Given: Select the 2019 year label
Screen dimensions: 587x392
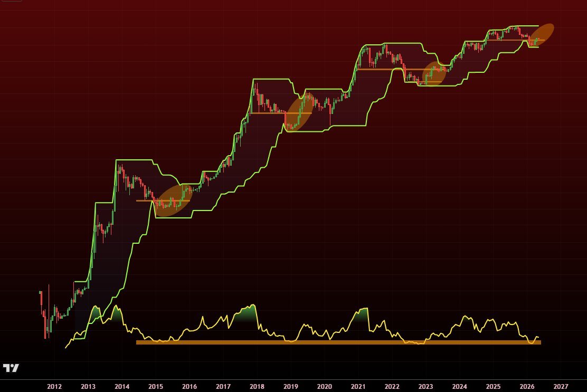Looking at the screenshot, I should point(290,386).
